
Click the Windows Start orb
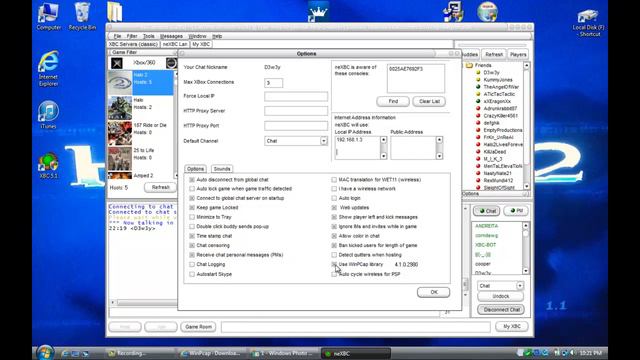[44, 353]
